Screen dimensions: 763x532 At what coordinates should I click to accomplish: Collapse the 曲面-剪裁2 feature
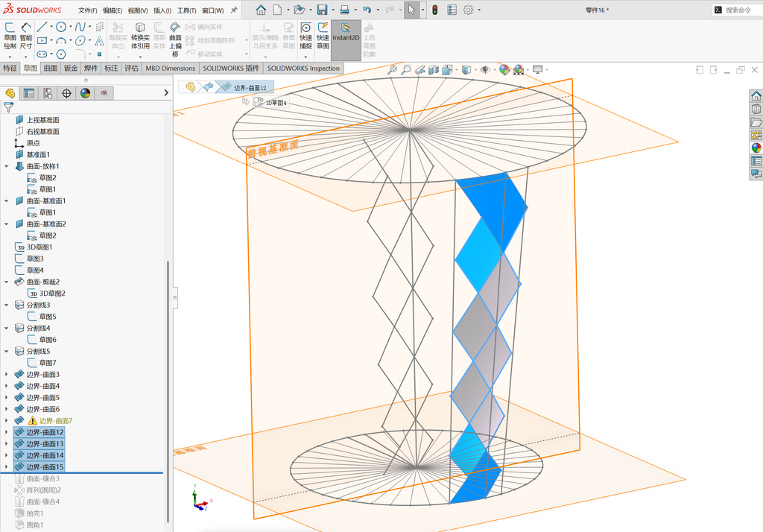(6, 282)
